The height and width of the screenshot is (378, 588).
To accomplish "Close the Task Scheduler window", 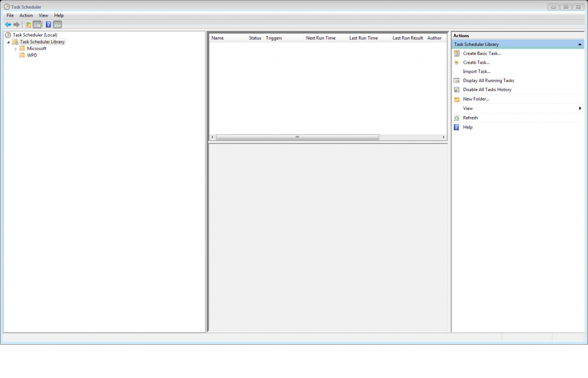I will tap(579, 7).
